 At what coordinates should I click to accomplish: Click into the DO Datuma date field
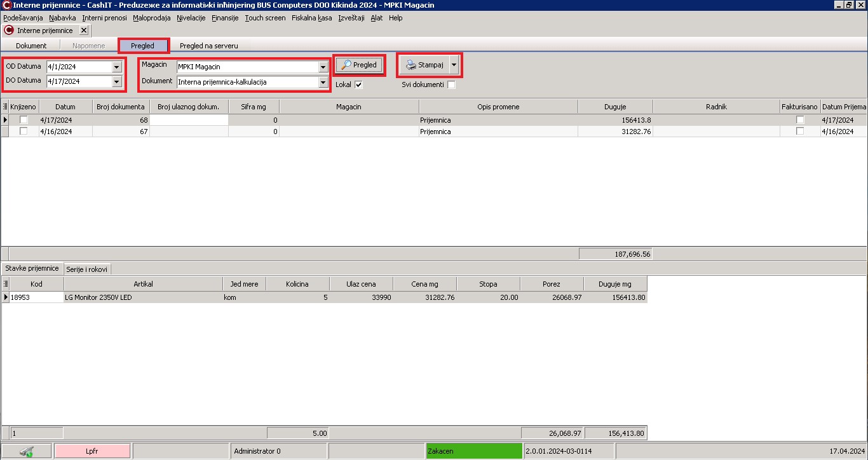pos(79,81)
